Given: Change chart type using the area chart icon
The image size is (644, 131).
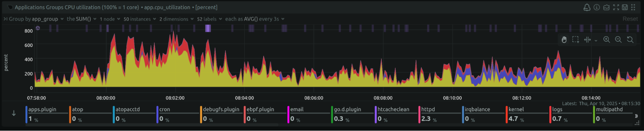Looking at the screenshot, I should click(x=606, y=7).
